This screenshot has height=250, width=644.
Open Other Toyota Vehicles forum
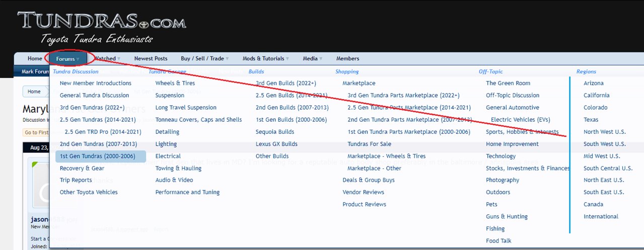point(89,192)
